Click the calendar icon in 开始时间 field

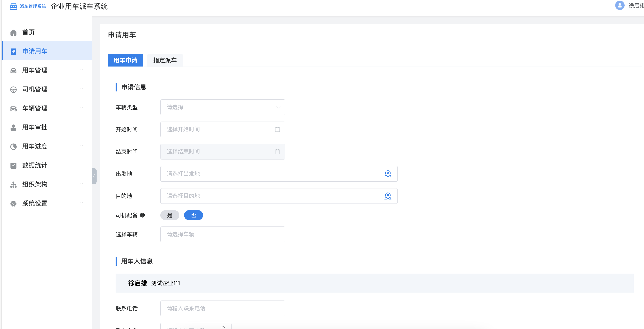[277, 129]
